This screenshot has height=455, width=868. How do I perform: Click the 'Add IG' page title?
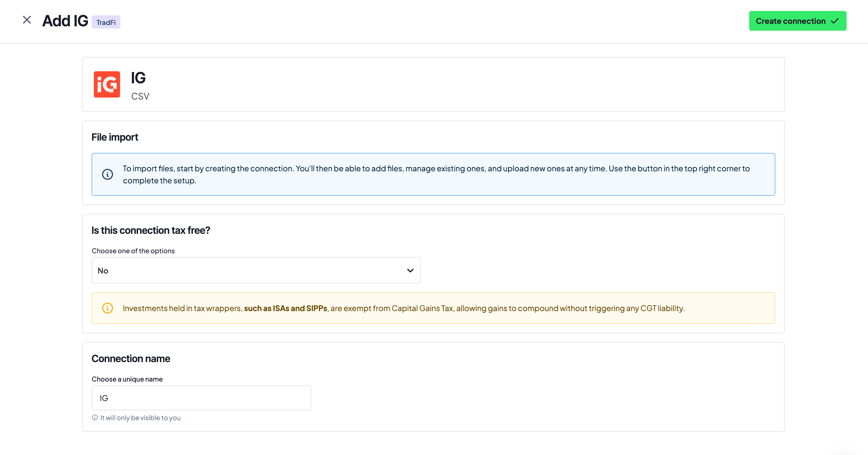65,21
